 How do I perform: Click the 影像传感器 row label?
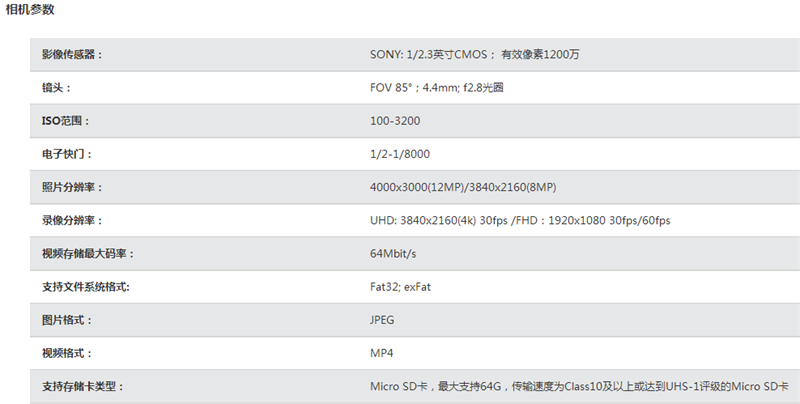click(x=72, y=55)
